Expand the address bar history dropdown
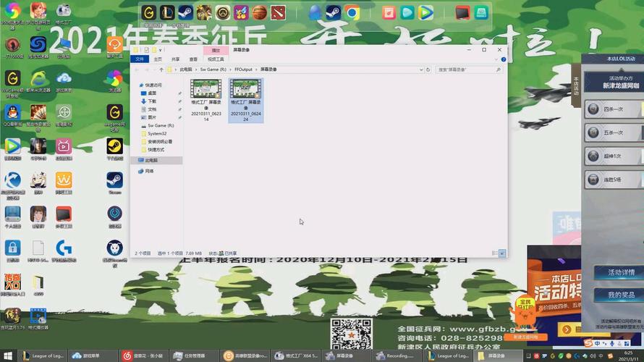The image size is (644, 362). 421,70
